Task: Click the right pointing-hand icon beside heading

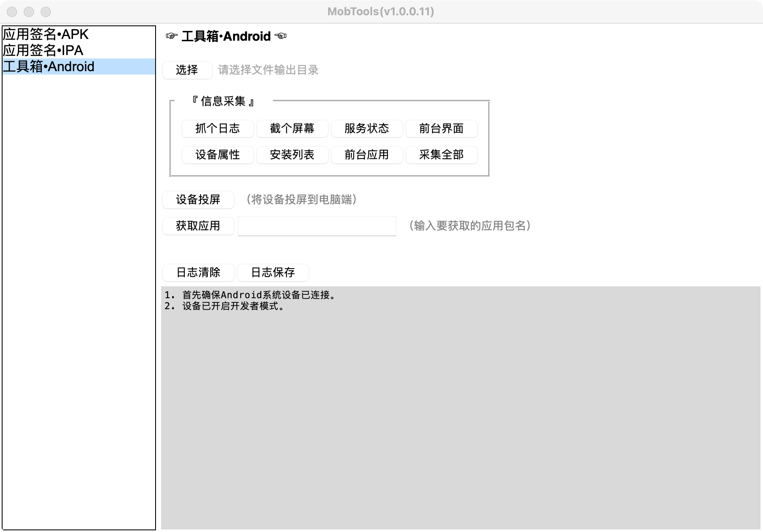Action: point(281,36)
